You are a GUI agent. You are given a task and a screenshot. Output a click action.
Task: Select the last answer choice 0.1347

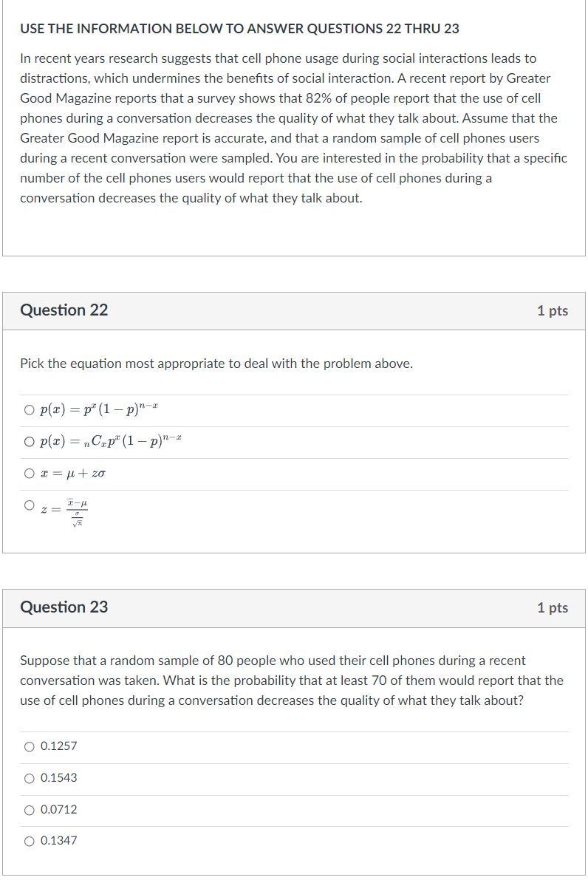click(x=27, y=841)
